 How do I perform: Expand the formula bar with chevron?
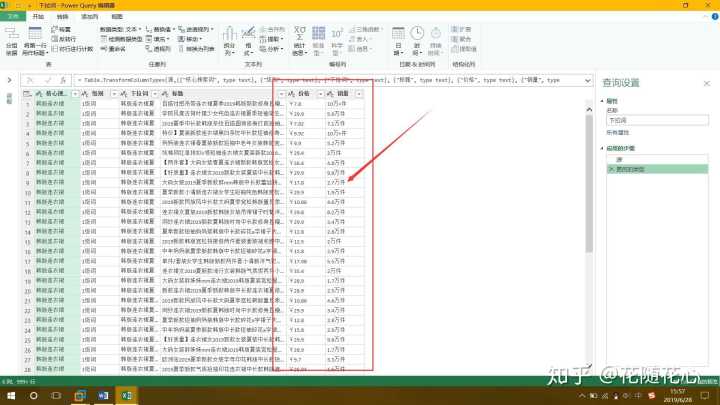pos(590,79)
